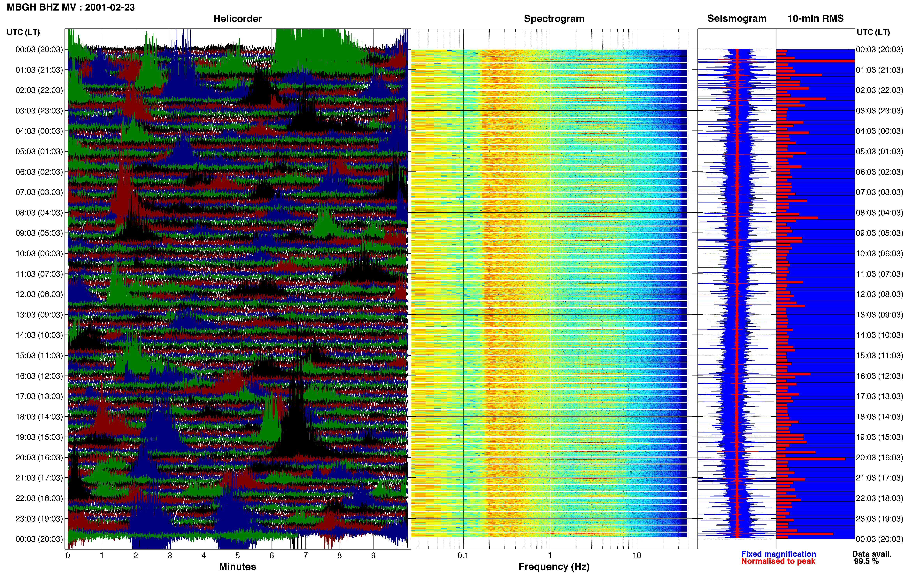Click the left 15:03 (11:03) time label
Viewport: 924px width, 578px height.
click(39, 355)
